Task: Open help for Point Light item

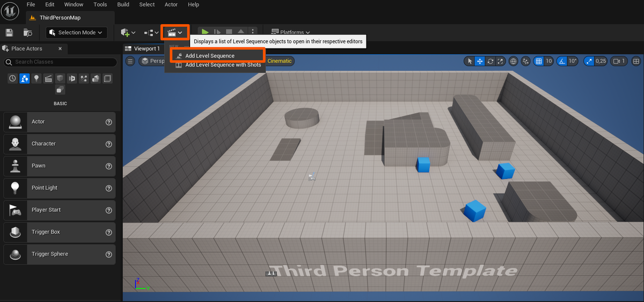Action: 109,188
